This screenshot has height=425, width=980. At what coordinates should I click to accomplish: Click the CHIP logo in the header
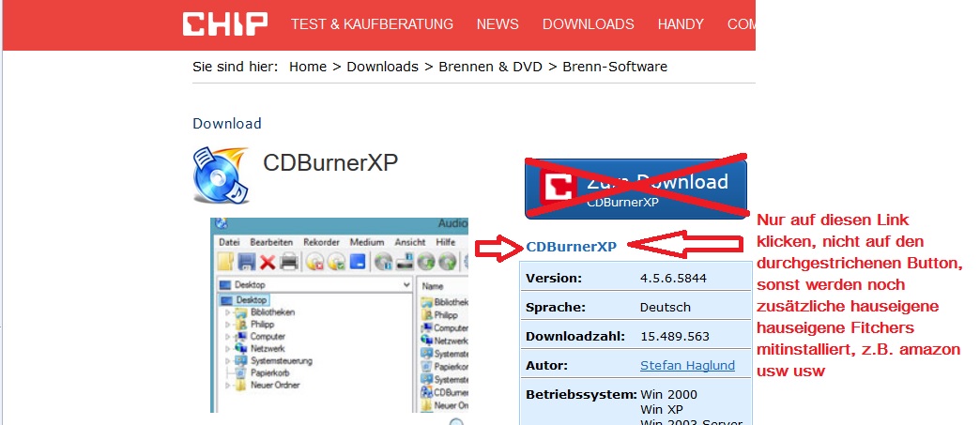(x=225, y=24)
